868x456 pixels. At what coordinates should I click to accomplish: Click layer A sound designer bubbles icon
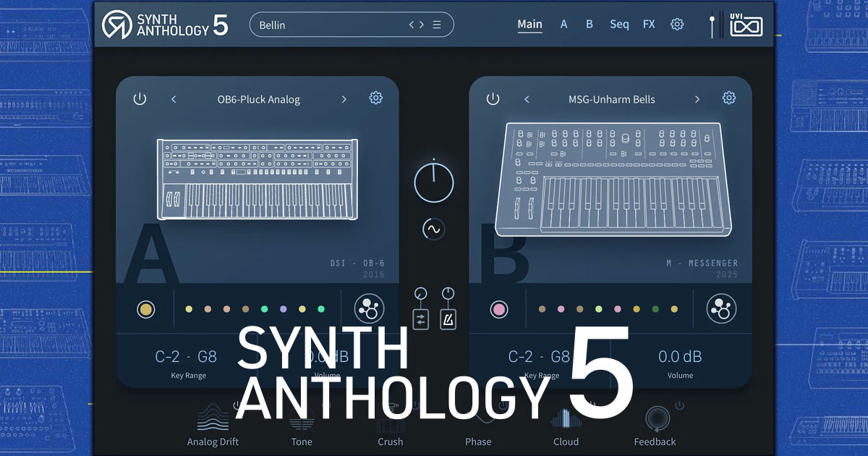tap(369, 309)
